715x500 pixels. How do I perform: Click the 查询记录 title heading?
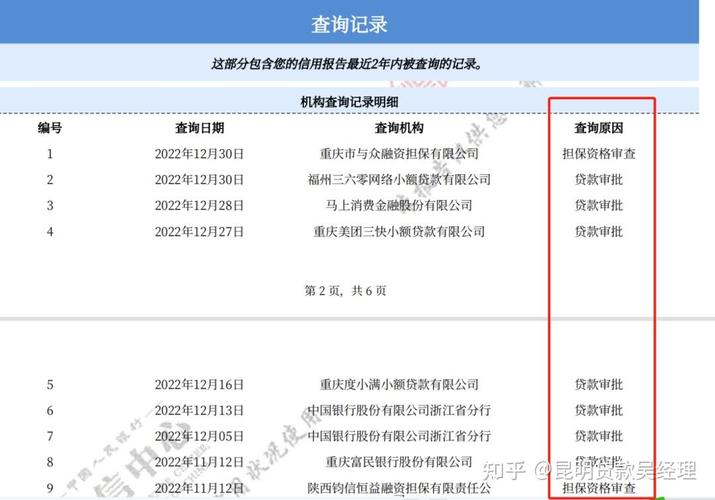click(x=349, y=24)
